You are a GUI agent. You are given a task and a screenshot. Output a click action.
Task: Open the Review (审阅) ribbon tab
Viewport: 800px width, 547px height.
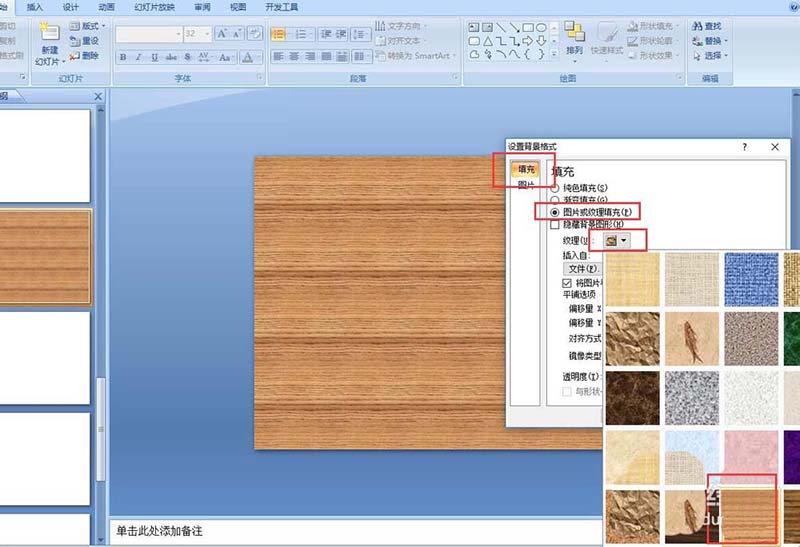(203, 7)
